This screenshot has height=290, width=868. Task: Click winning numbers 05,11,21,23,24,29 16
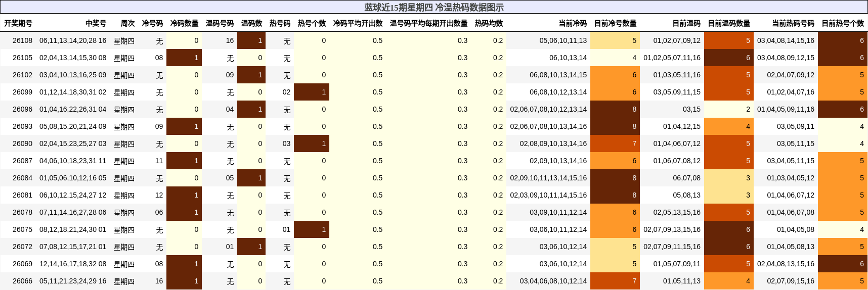pos(73,281)
